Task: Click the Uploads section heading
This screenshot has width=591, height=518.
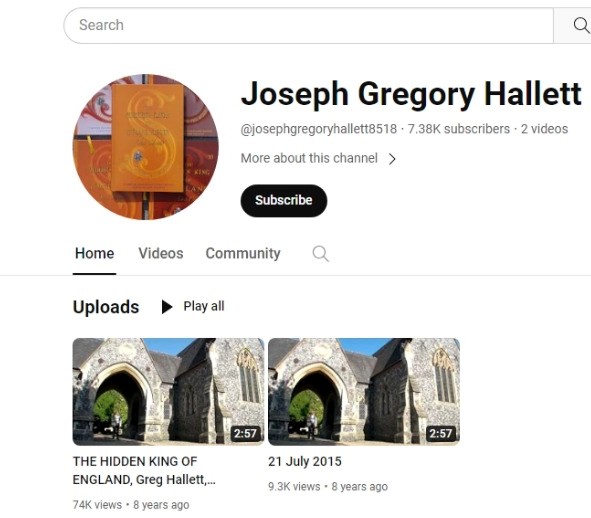Action: (x=106, y=307)
